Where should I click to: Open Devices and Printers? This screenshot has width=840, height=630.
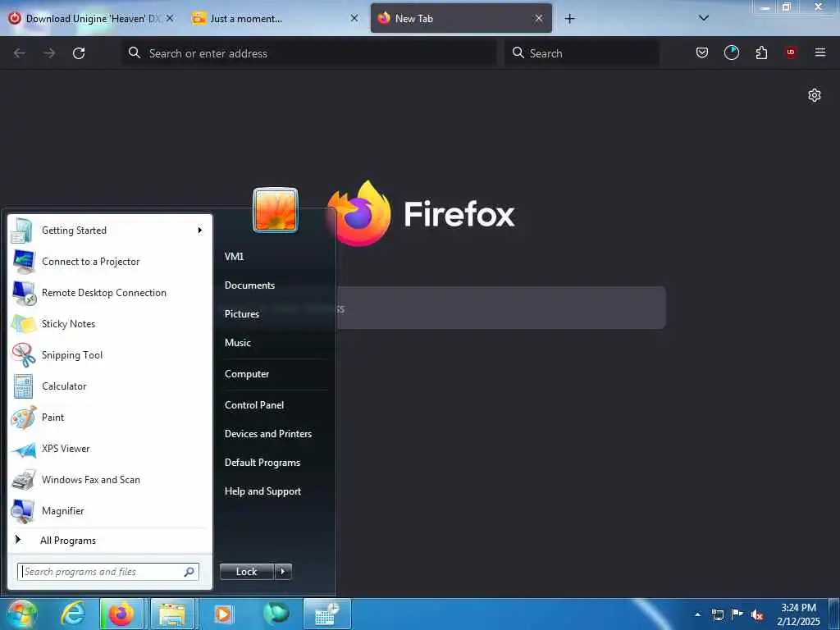pos(268,434)
